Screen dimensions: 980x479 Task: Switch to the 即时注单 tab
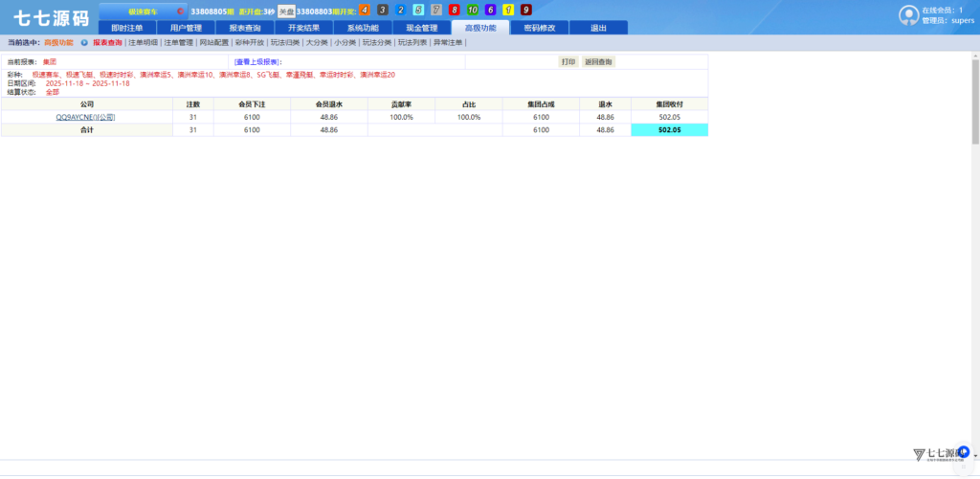click(127, 28)
